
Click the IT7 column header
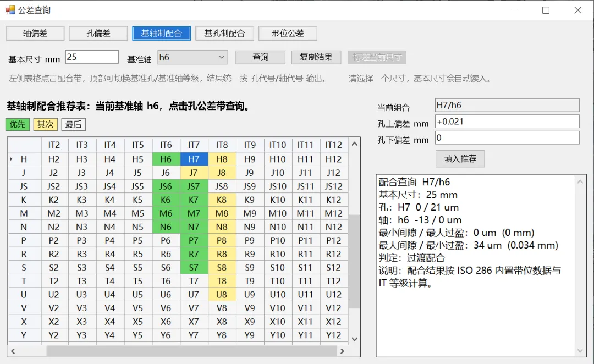click(194, 145)
